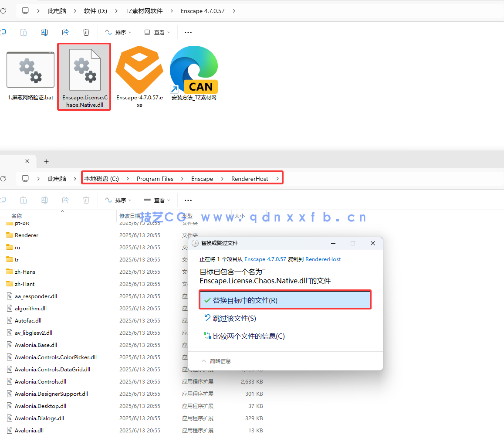
Task: Click Program Files in the address breadcrumb
Action: (155, 179)
